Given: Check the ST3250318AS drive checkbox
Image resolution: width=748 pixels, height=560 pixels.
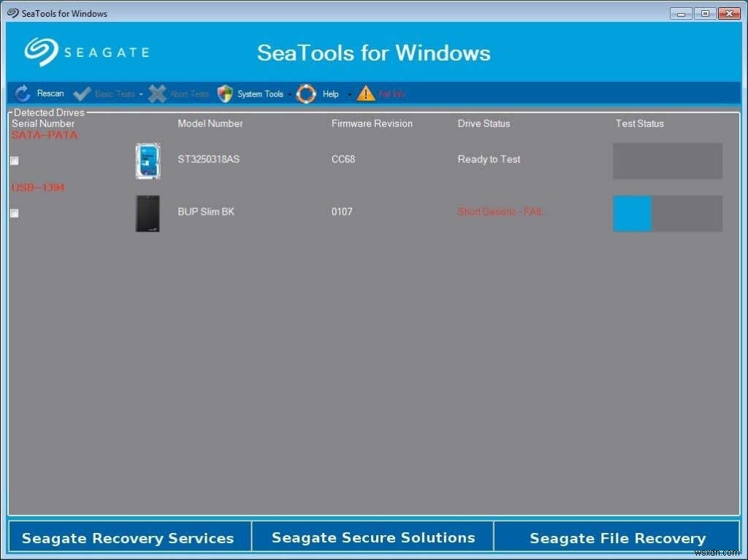Looking at the screenshot, I should pos(15,161).
